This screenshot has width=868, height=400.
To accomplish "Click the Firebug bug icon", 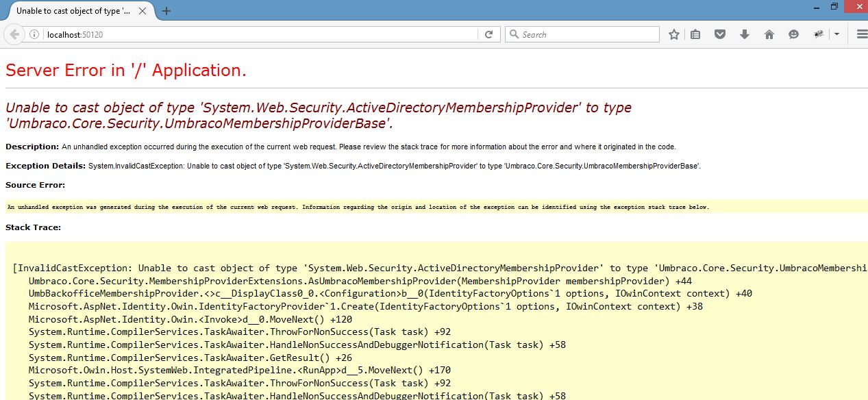I will [x=819, y=34].
